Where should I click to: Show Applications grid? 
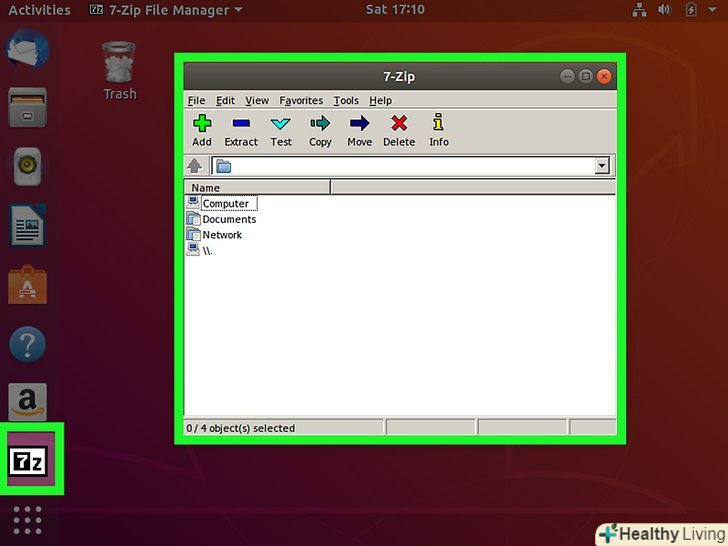pyautogui.click(x=27, y=520)
